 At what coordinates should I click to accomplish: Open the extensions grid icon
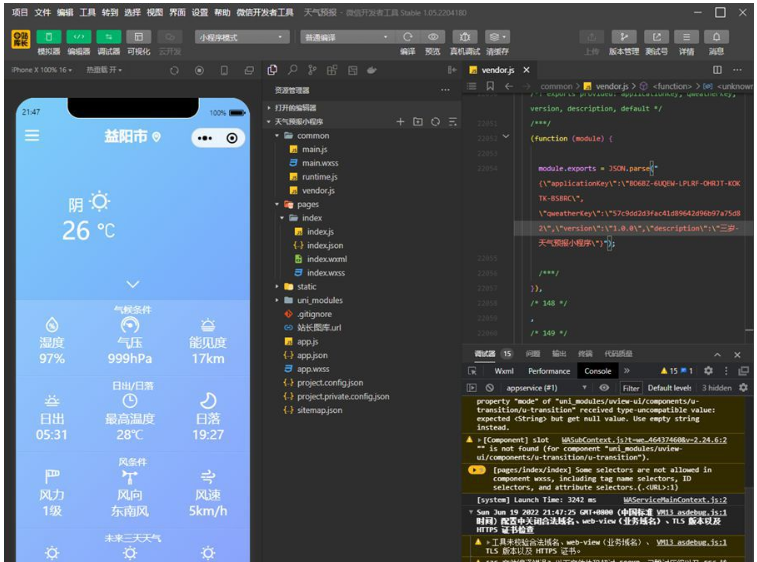332,70
